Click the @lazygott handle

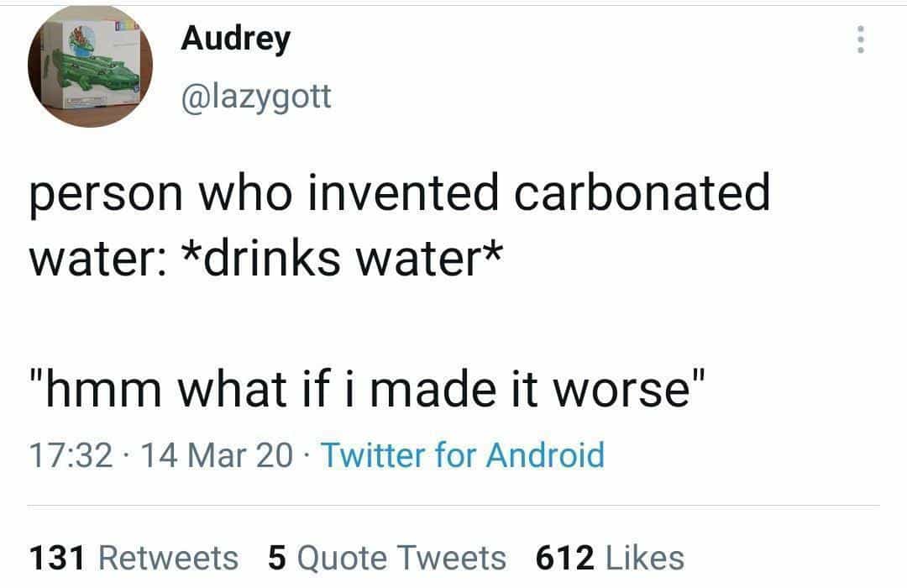pyautogui.click(x=256, y=98)
